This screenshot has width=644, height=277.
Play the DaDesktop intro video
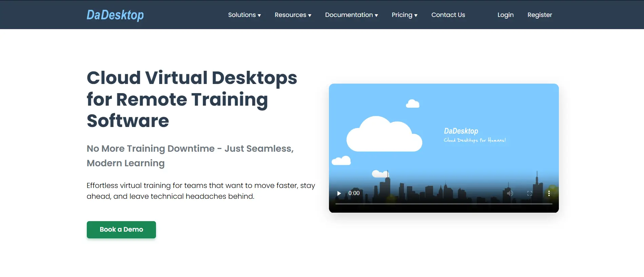[339, 193]
